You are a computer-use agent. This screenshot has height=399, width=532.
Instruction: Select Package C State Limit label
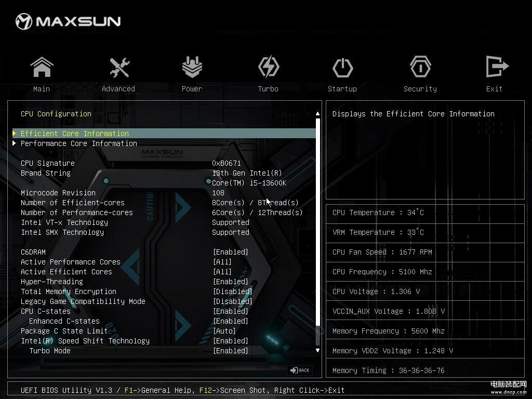point(64,331)
